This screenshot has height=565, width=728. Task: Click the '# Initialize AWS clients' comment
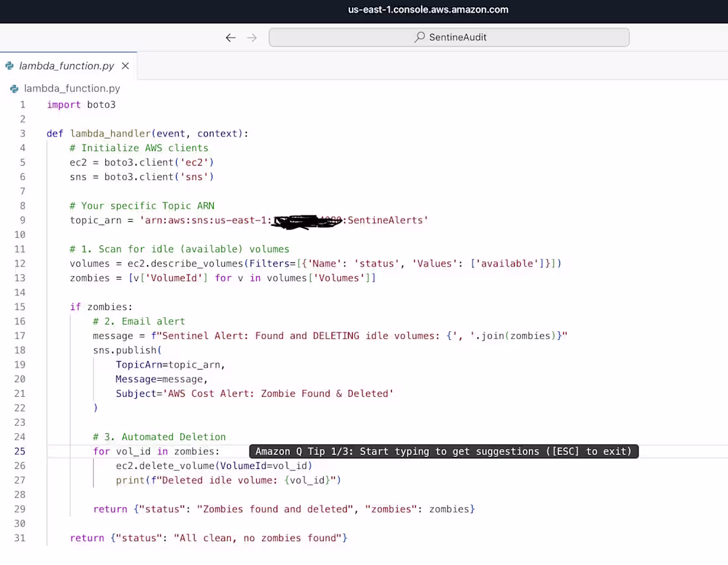coord(139,148)
